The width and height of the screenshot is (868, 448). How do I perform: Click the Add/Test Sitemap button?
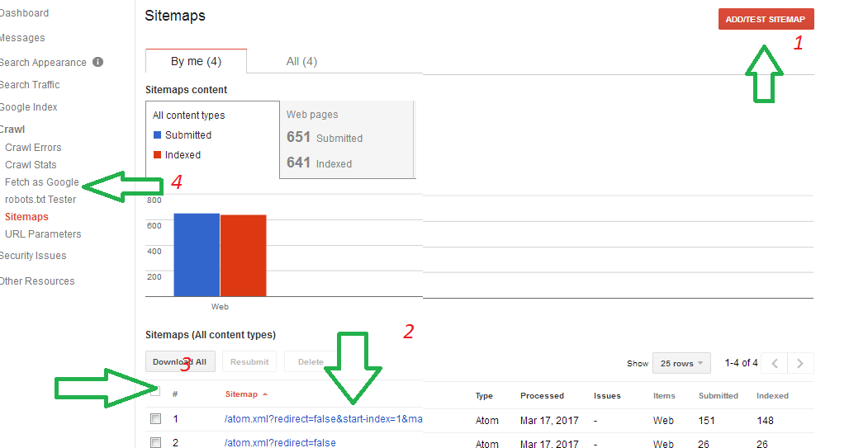pyautogui.click(x=766, y=19)
